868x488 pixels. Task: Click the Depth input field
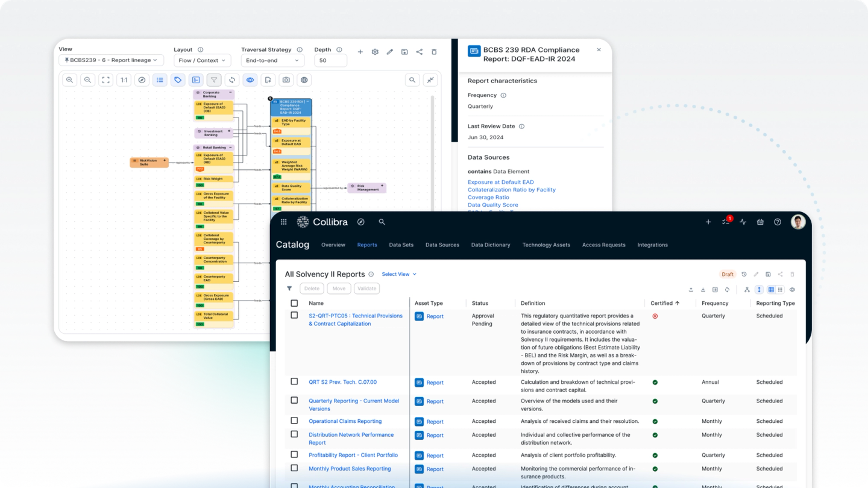[x=330, y=60]
